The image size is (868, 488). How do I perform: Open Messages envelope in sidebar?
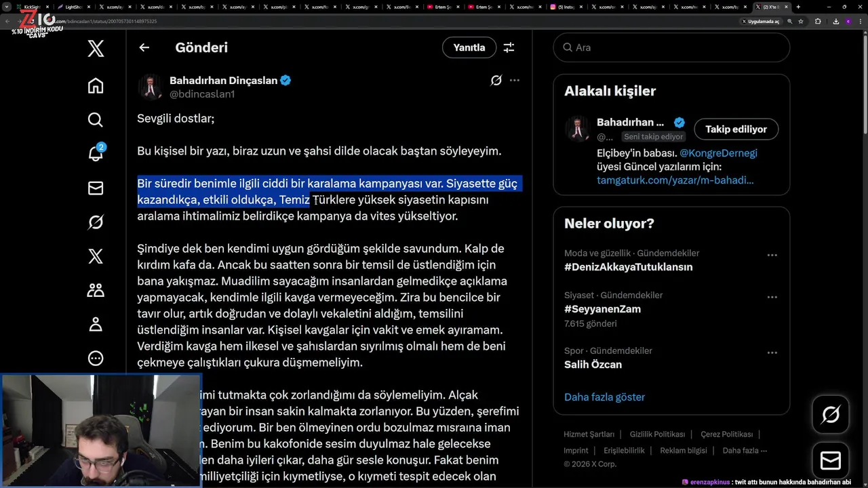point(96,188)
